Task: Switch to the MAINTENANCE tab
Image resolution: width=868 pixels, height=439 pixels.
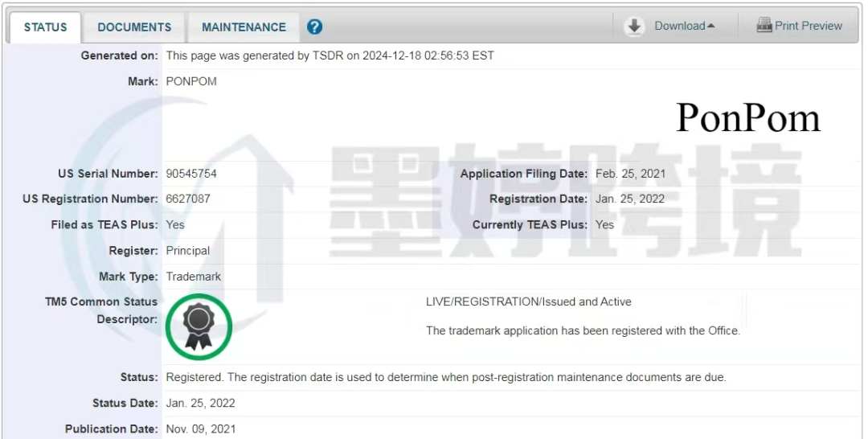Action: tap(244, 27)
